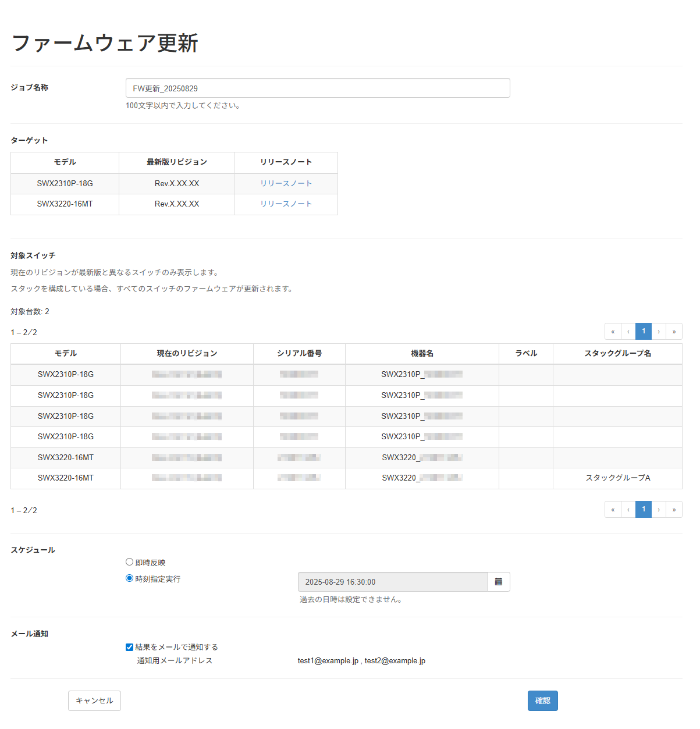
Task: Click the first-page « icon in top pagination
Action: pos(613,331)
